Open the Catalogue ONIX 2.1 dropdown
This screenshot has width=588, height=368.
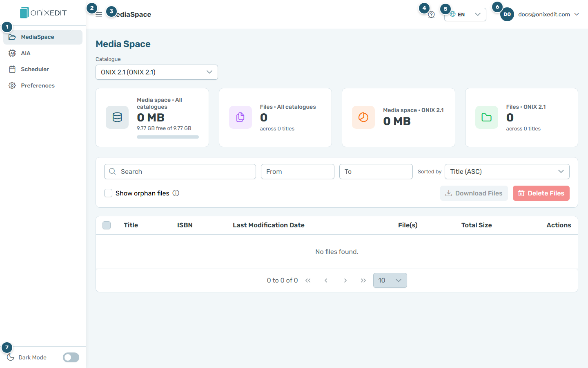coord(157,72)
